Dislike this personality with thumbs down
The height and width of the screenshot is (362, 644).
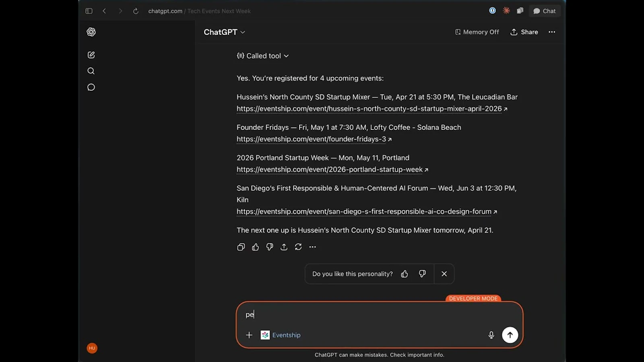point(422,274)
